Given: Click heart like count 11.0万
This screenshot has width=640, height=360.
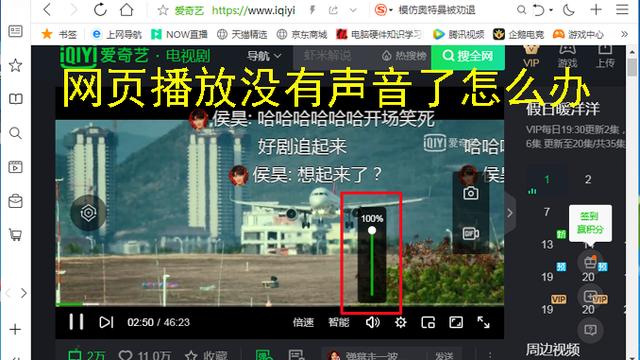Looking at the screenshot, I should (144, 355).
